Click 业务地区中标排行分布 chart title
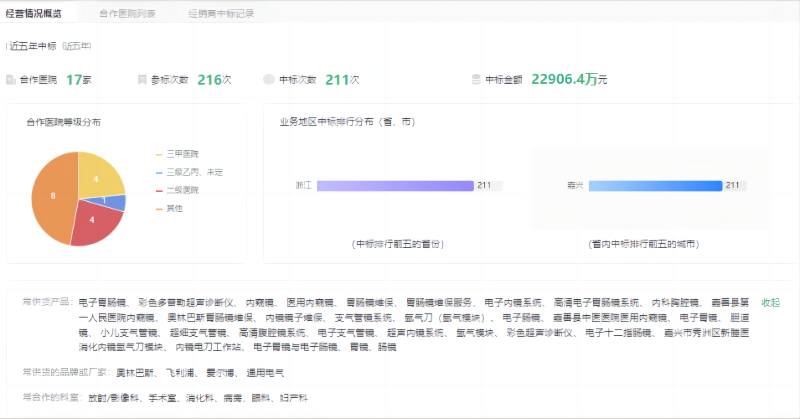Screen dimensions: 800x419 pyautogui.click(x=347, y=122)
